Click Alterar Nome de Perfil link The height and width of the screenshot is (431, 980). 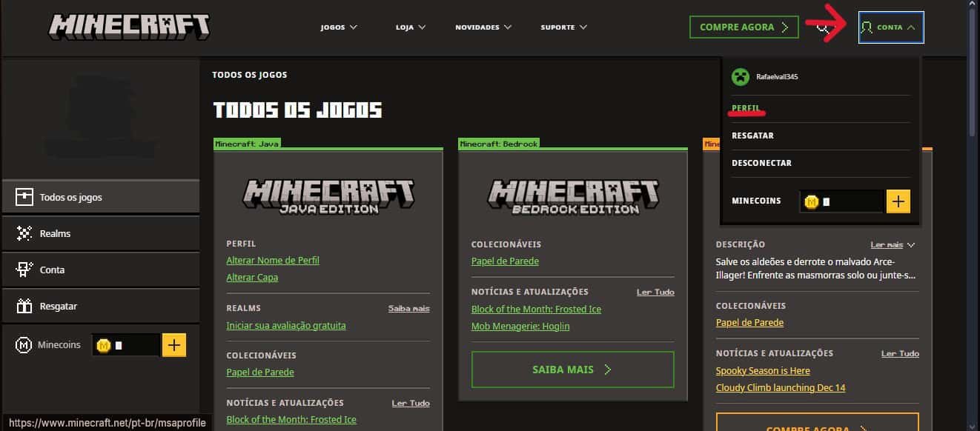273,261
